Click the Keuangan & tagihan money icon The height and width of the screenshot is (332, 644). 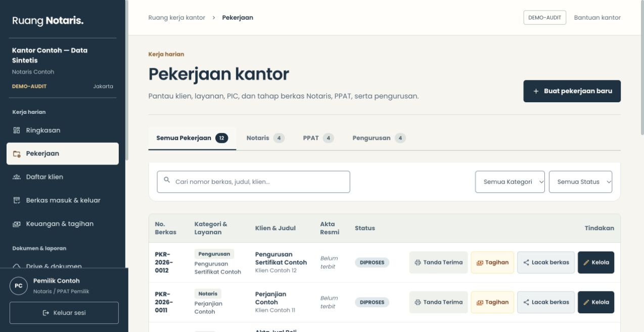(x=17, y=224)
